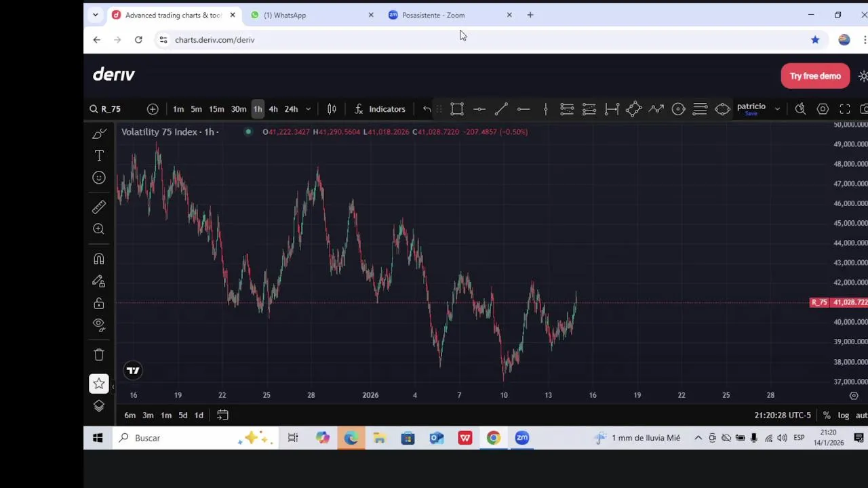
Task: Select the Text tool in sidebar
Action: tap(99, 156)
